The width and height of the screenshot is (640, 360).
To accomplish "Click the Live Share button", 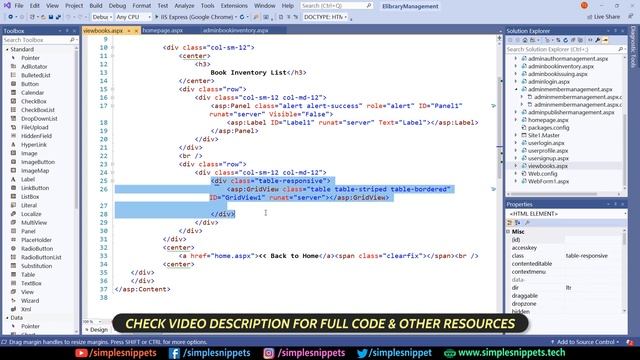I will 603,17.
